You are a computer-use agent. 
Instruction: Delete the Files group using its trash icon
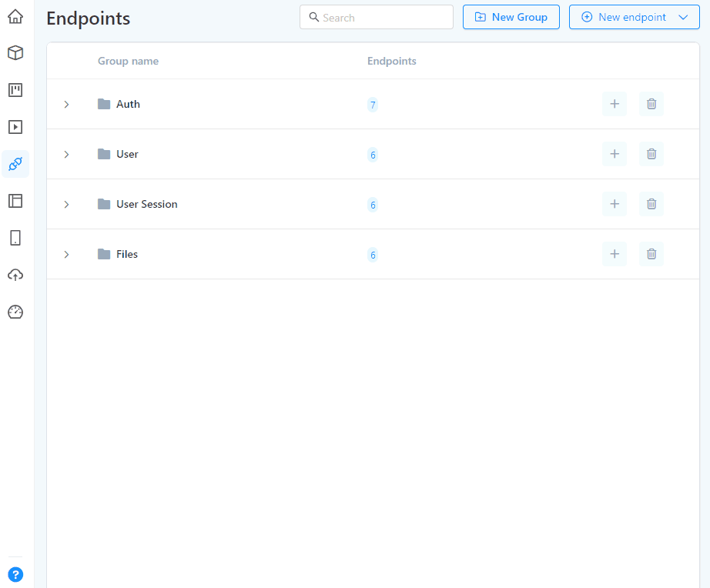(x=651, y=254)
